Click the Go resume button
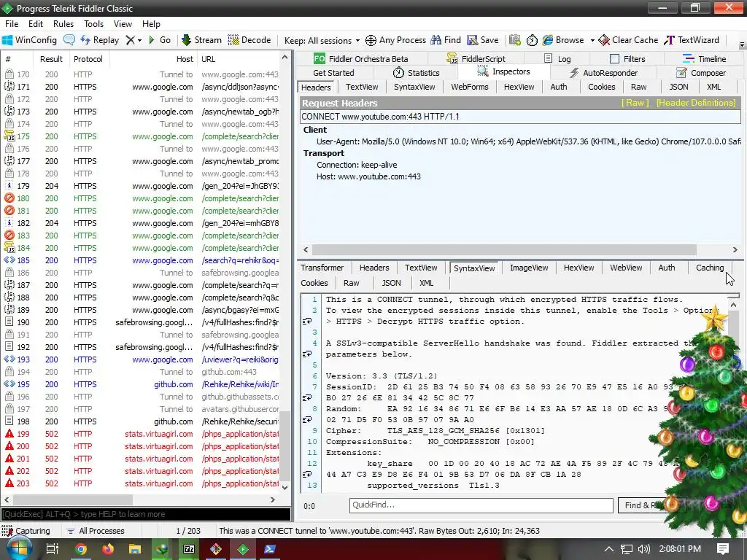Viewport: 747px width, 560px height. pos(160,40)
